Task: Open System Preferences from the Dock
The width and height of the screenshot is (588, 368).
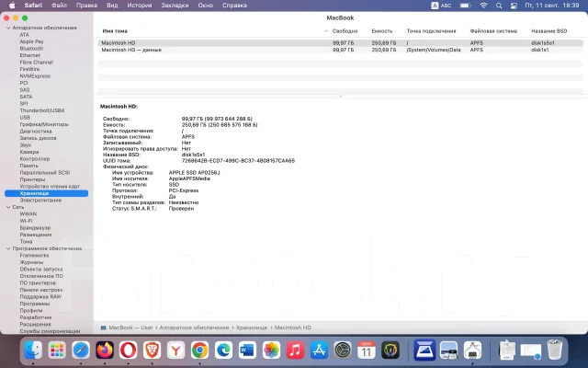Action: pyautogui.click(x=343, y=351)
